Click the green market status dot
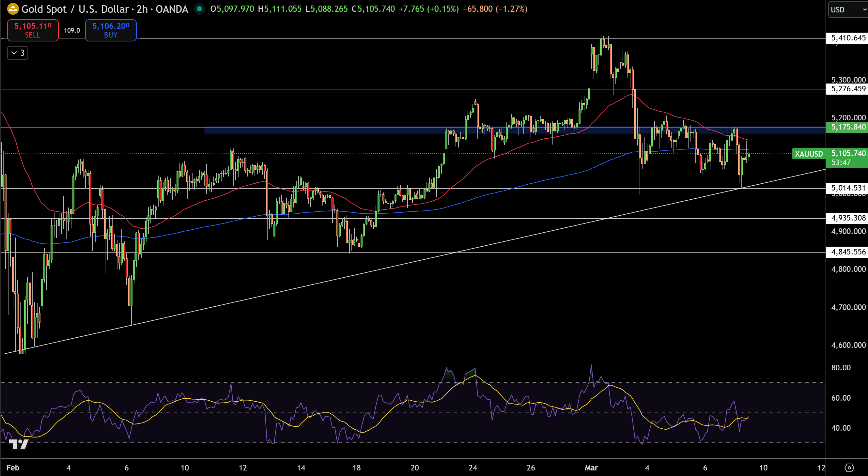Screen dimensions: 868x476 [x=199, y=9]
